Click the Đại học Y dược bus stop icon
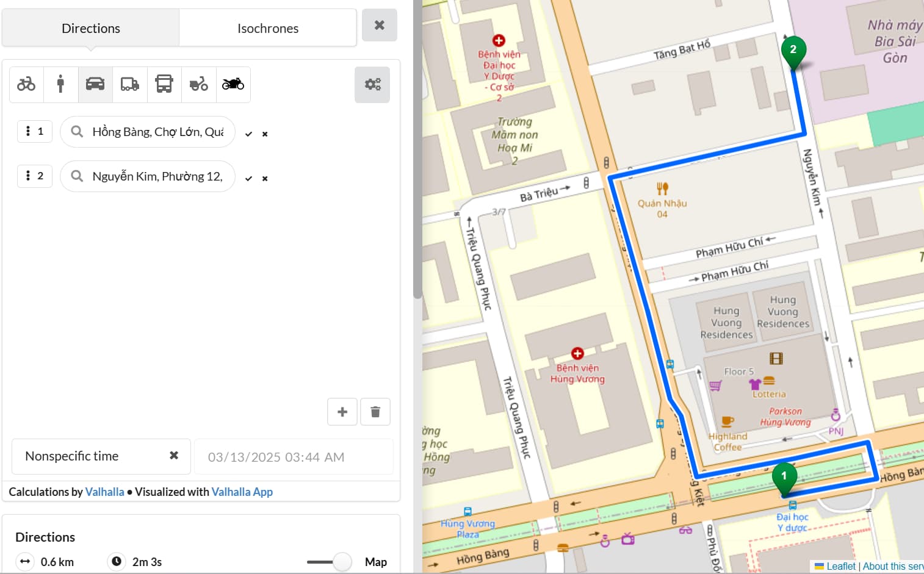Screen dimensions: 924x574 pos(792,505)
